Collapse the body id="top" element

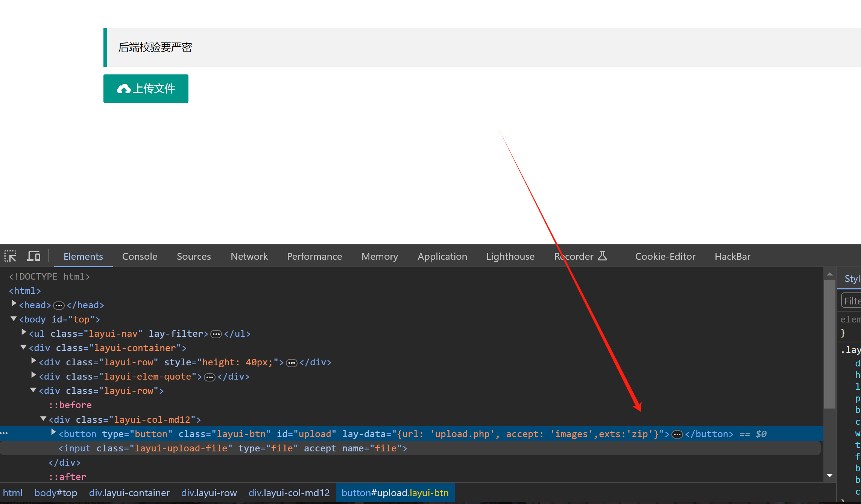pyautogui.click(x=14, y=318)
